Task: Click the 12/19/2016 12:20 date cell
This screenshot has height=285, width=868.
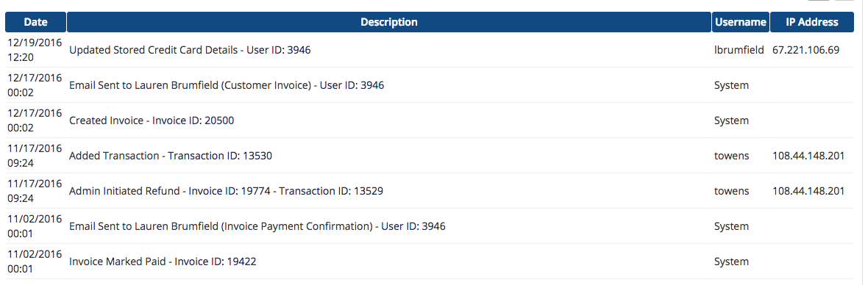Action: click(x=35, y=50)
